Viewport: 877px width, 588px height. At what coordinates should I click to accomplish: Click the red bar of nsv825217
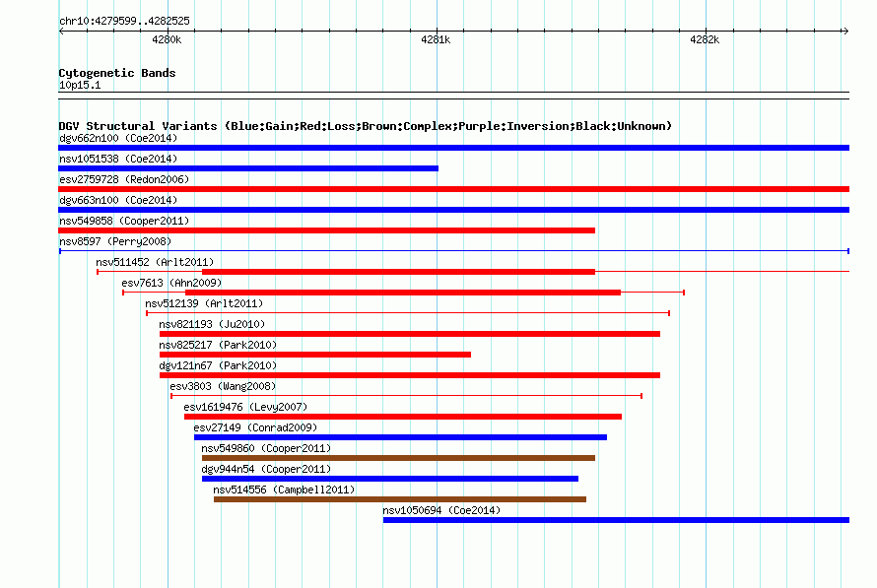(315, 355)
